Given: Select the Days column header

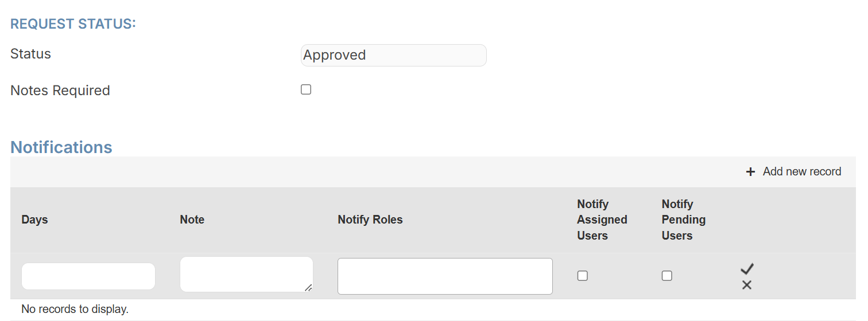Looking at the screenshot, I should coord(34,220).
